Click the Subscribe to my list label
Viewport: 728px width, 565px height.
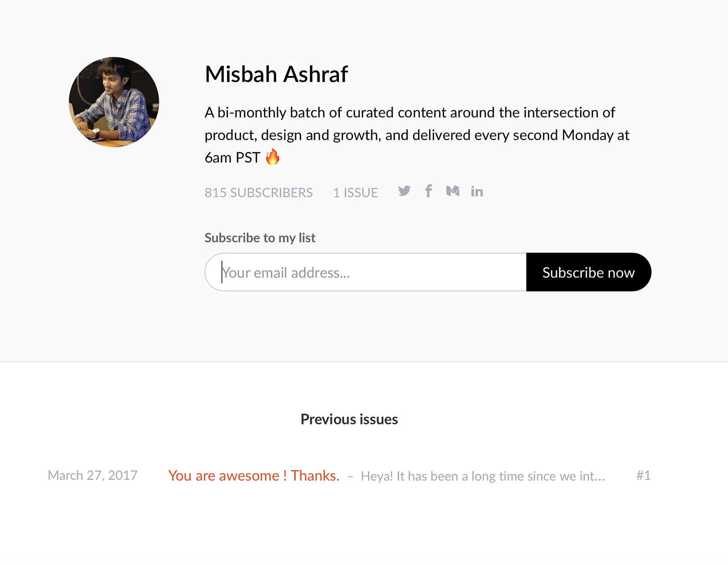tap(260, 237)
